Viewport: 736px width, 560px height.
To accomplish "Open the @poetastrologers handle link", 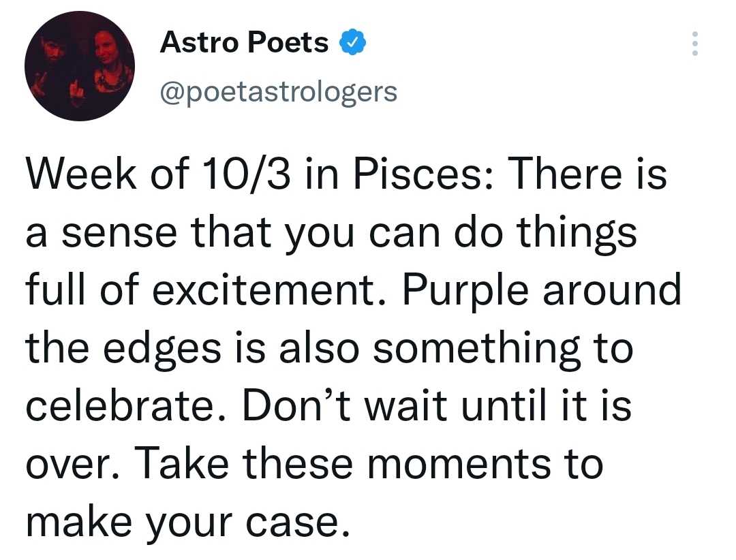I will [278, 91].
